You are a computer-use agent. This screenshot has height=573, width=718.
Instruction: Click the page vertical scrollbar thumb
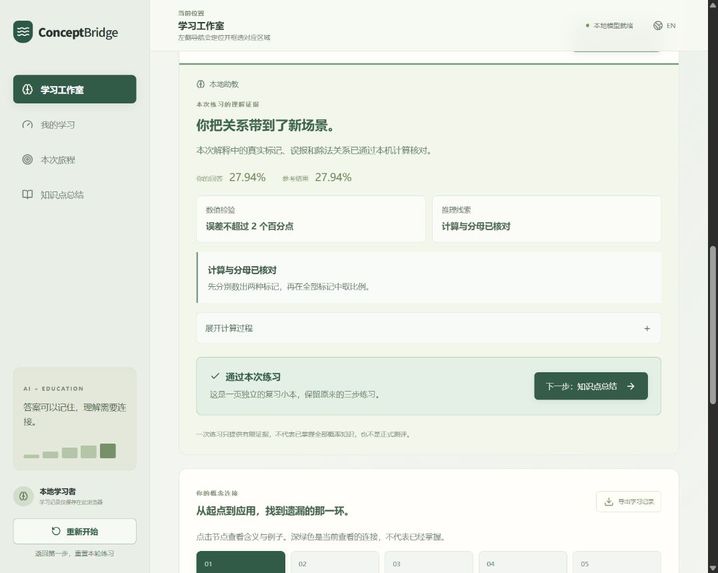[713, 325]
